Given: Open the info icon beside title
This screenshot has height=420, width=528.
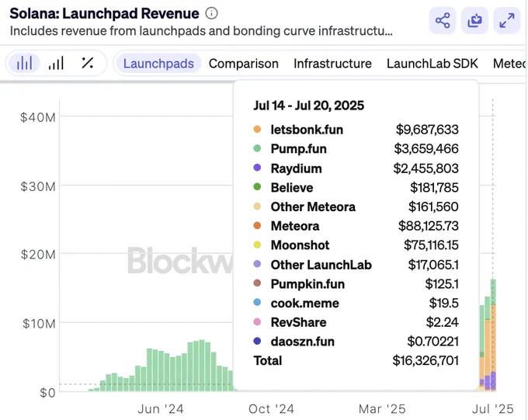Looking at the screenshot, I should (211, 13).
